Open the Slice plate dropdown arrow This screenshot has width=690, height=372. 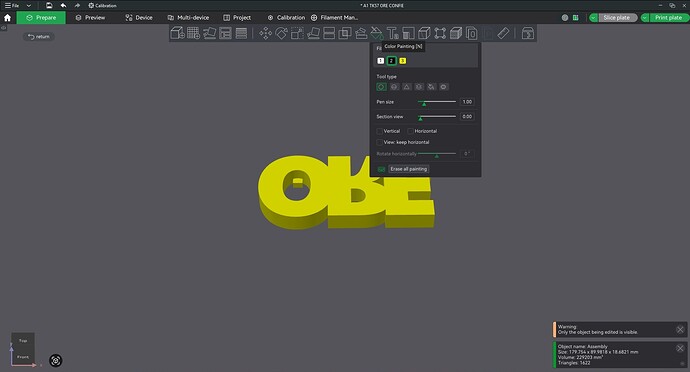[593, 18]
